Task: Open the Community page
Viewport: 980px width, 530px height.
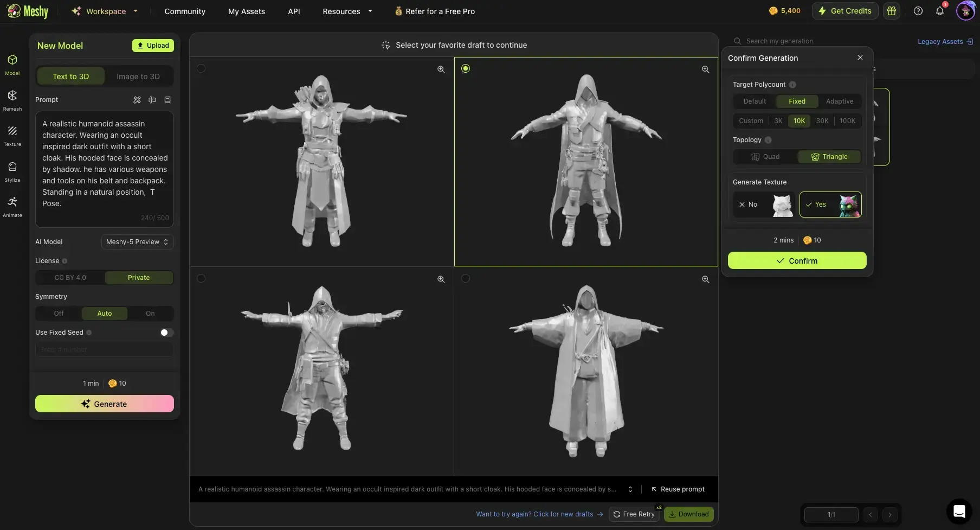Action: [185, 11]
